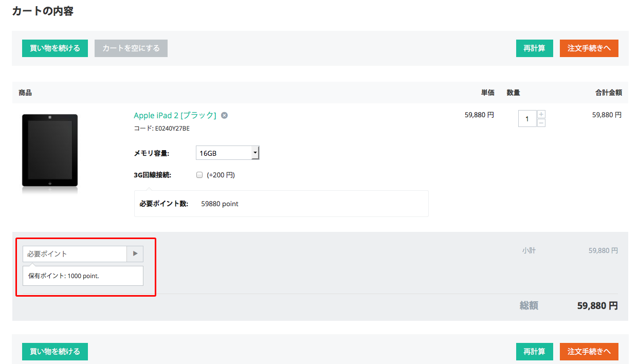Go to 注文手続きへ in the upper bar
The image size is (638, 364).
[589, 48]
